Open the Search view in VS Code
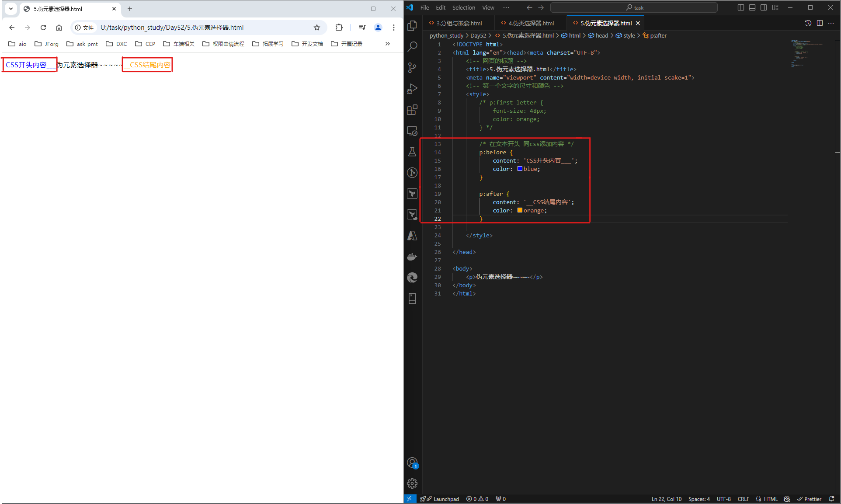Viewport: 841px width, 504px height. coord(412,47)
